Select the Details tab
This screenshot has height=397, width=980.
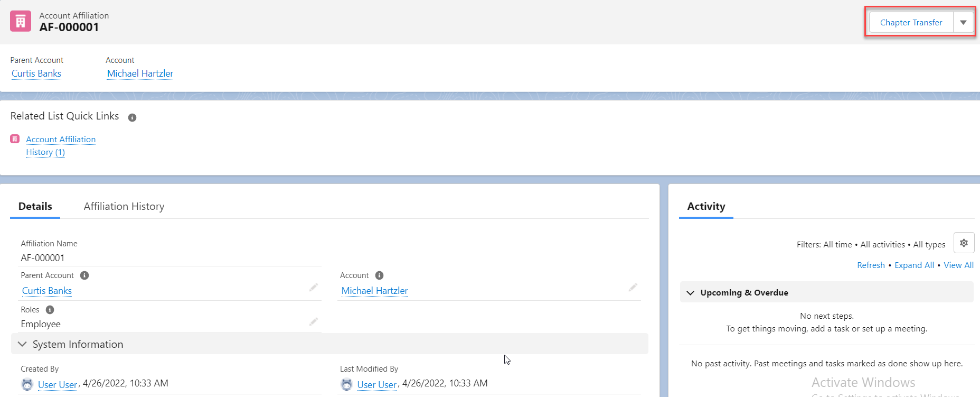point(35,206)
